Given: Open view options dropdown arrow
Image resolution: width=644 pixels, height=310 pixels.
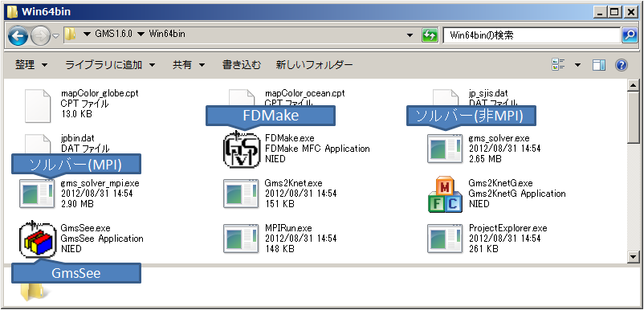Looking at the screenshot, I should [578, 65].
